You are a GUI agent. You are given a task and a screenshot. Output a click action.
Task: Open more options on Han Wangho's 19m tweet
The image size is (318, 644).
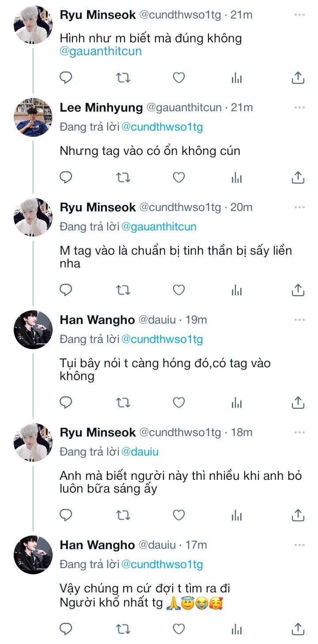click(x=299, y=320)
